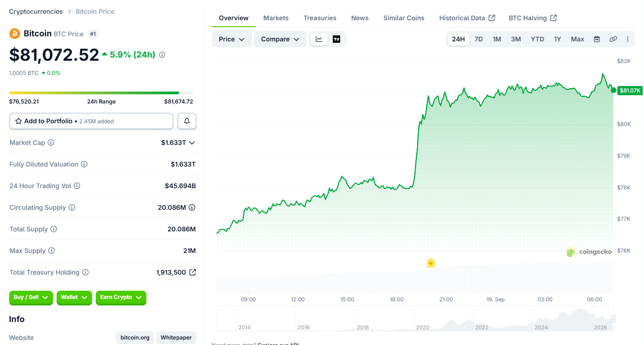The height and width of the screenshot is (345, 644).
Task: Click the 21M max supply value
Action: (x=189, y=251)
